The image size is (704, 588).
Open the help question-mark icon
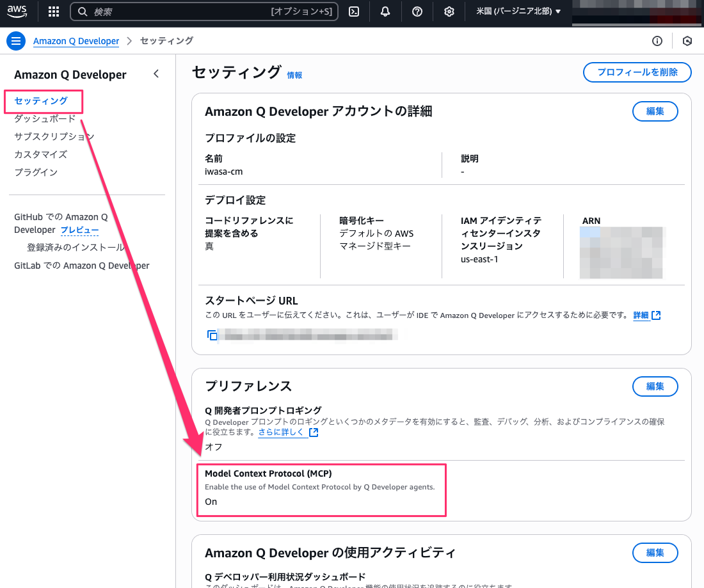(417, 12)
